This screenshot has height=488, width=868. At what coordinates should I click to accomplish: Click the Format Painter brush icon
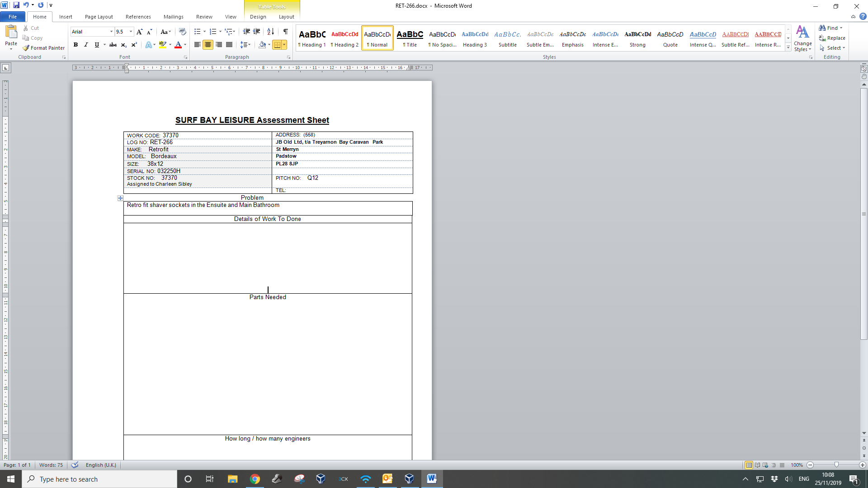tap(26, 48)
